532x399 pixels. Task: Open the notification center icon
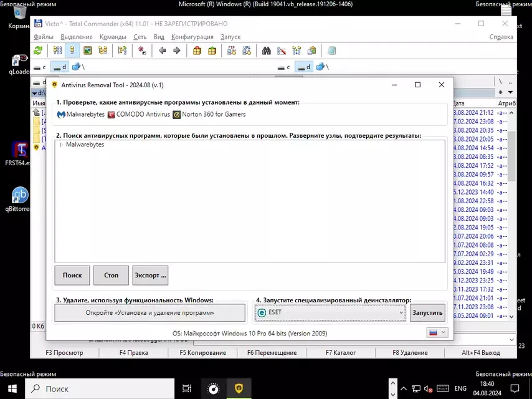(x=515, y=388)
